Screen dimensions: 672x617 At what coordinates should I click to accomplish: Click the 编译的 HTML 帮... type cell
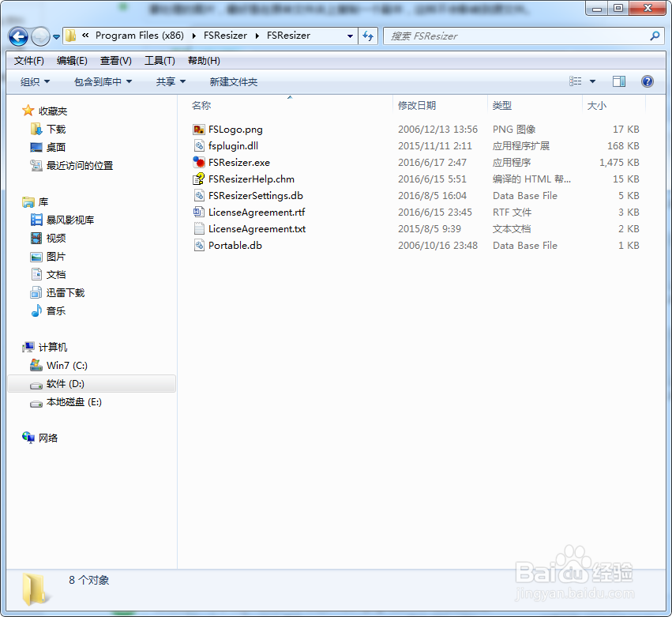[x=531, y=179]
